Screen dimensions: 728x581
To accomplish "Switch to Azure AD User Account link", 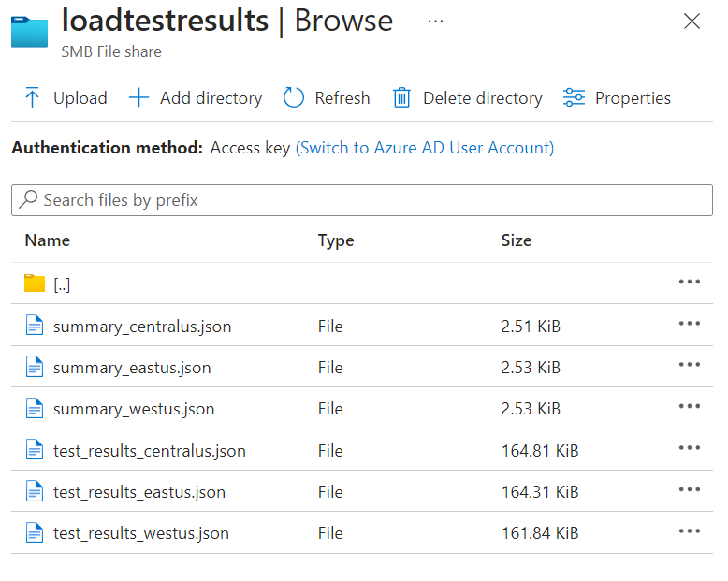I will coord(425,148).
